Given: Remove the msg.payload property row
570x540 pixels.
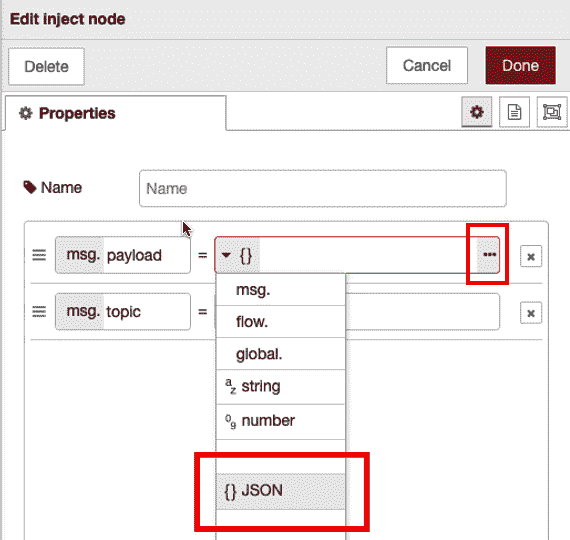Looking at the screenshot, I should [x=531, y=257].
